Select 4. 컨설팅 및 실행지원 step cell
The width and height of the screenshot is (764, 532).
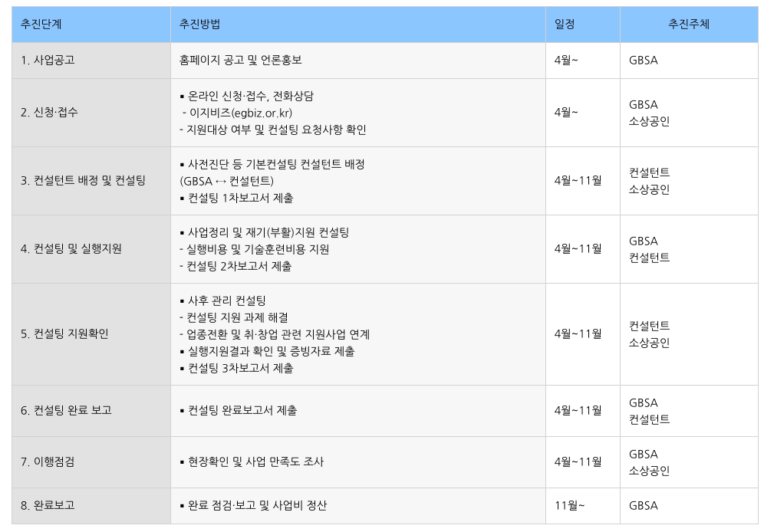91,248
